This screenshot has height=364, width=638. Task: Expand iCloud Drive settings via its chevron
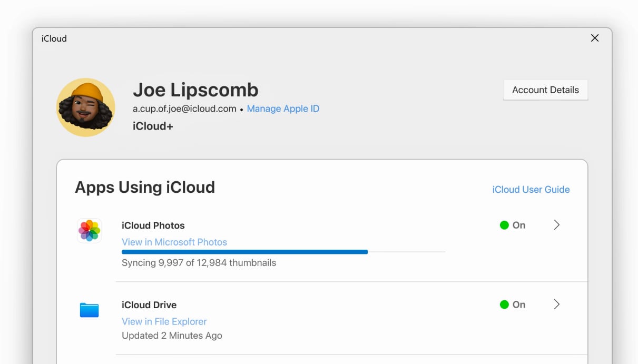pos(557,304)
